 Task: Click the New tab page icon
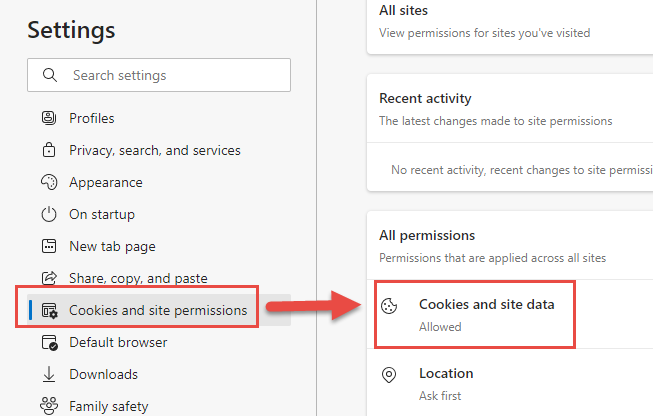49,246
